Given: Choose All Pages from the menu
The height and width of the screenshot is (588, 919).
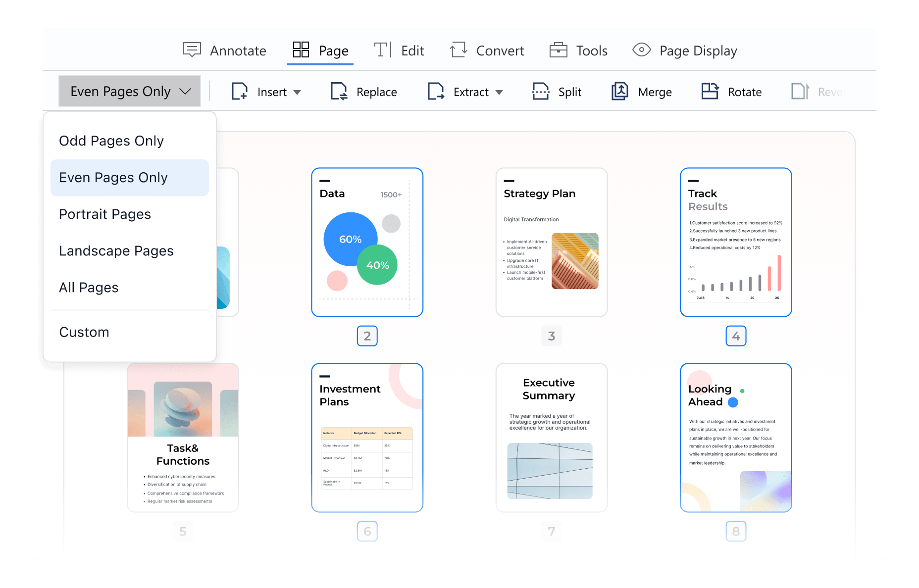Looking at the screenshot, I should click(x=89, y=287).
